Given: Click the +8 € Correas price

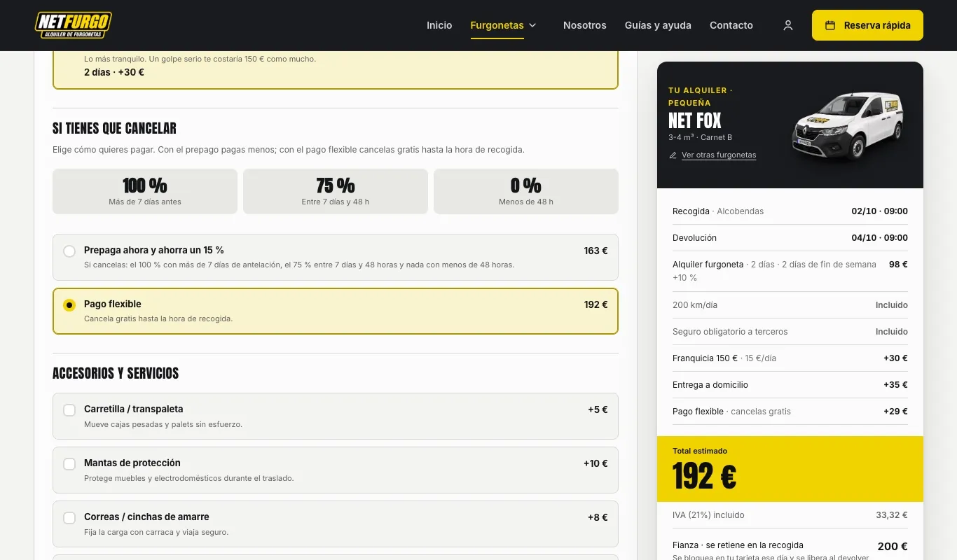Looking at the screenshot, I should tap(598, 517).
